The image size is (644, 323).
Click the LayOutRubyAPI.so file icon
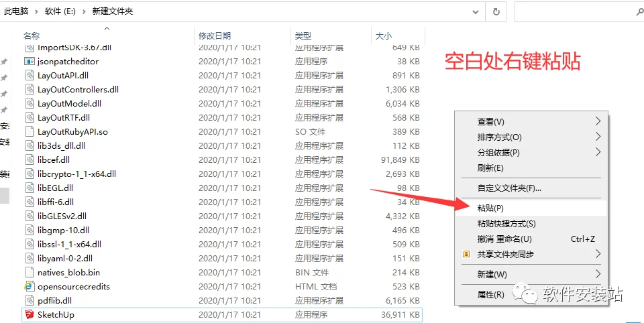(x=29, y=132)
